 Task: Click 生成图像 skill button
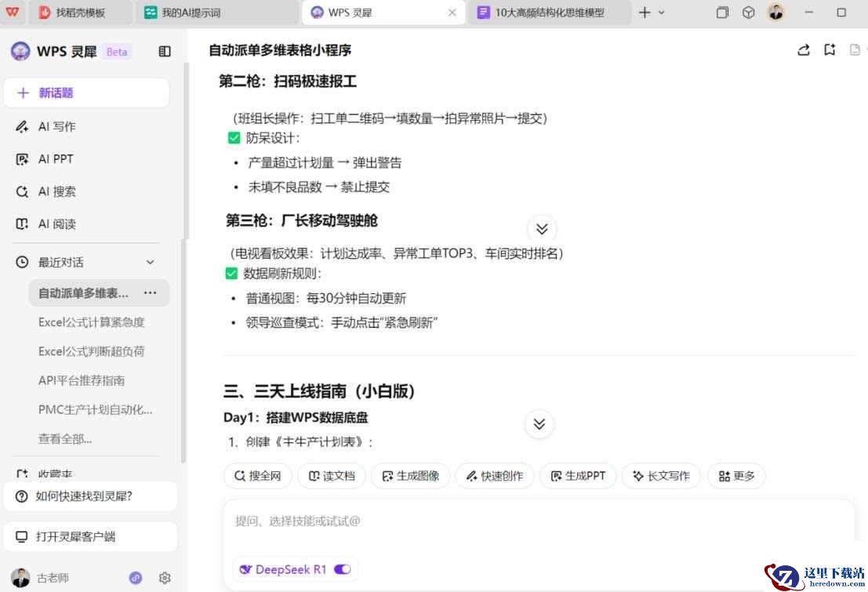pyautogui.click(x=410, y=476)
